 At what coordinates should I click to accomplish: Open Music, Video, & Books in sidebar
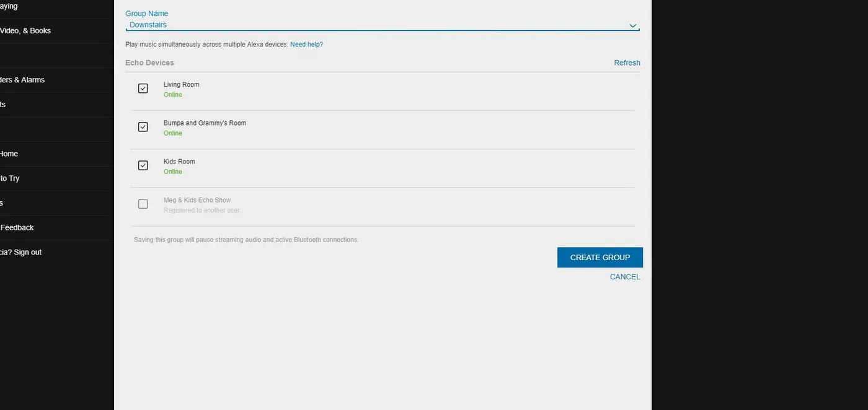point(25,30)
